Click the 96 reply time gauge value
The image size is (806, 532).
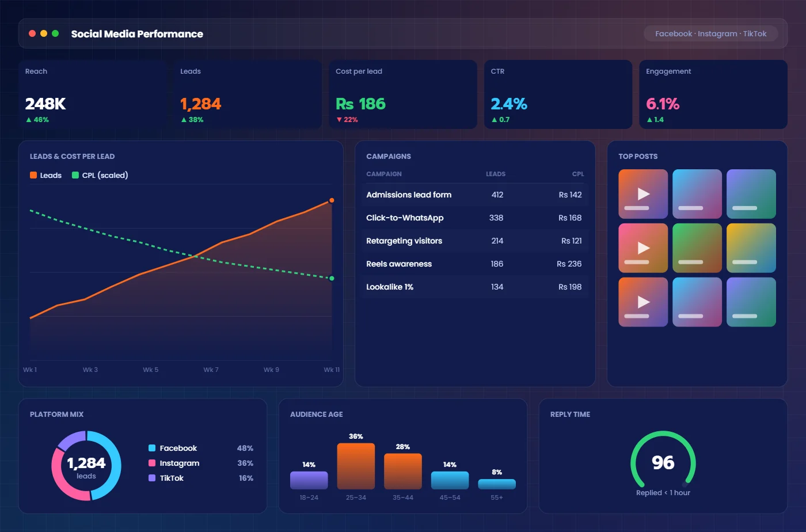(663, 462)
